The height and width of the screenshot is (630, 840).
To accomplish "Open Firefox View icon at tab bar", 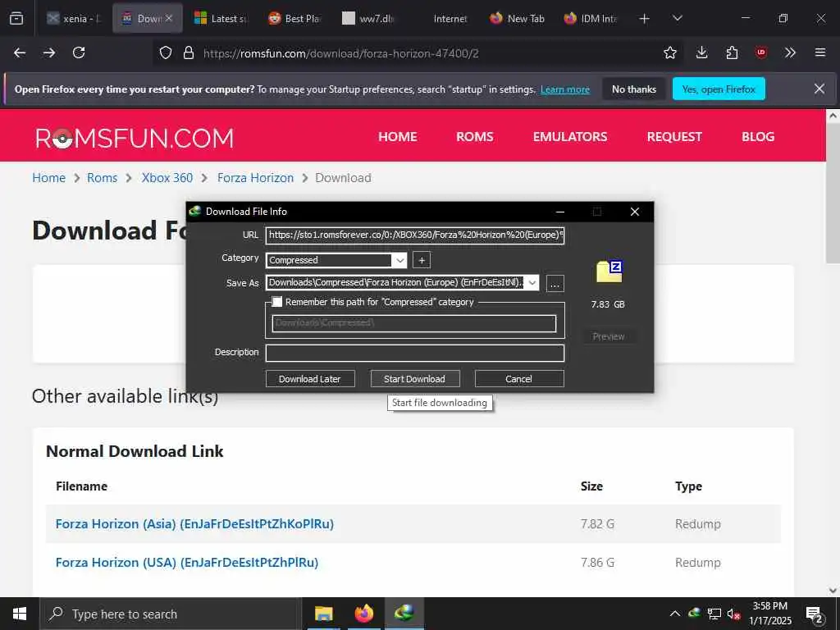I will [16, 18].
